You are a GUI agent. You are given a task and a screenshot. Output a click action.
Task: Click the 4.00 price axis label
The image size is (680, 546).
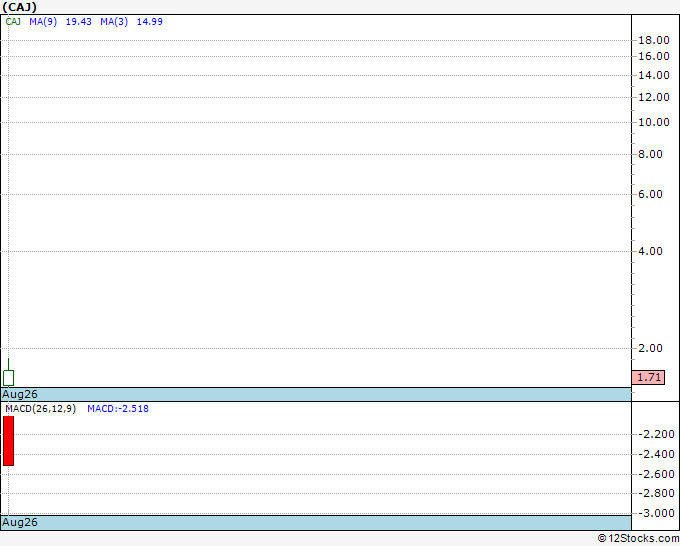pos(651,252)
